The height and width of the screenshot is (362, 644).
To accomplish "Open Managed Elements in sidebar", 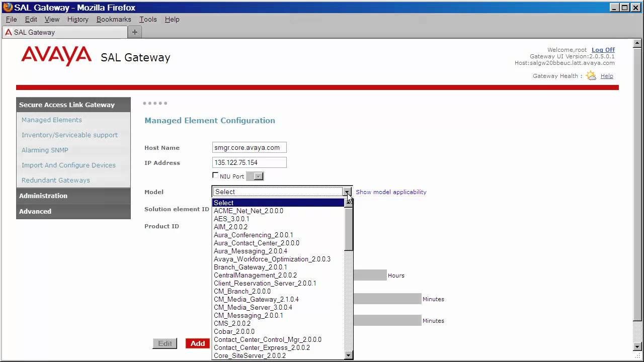I will coord(52,120).
